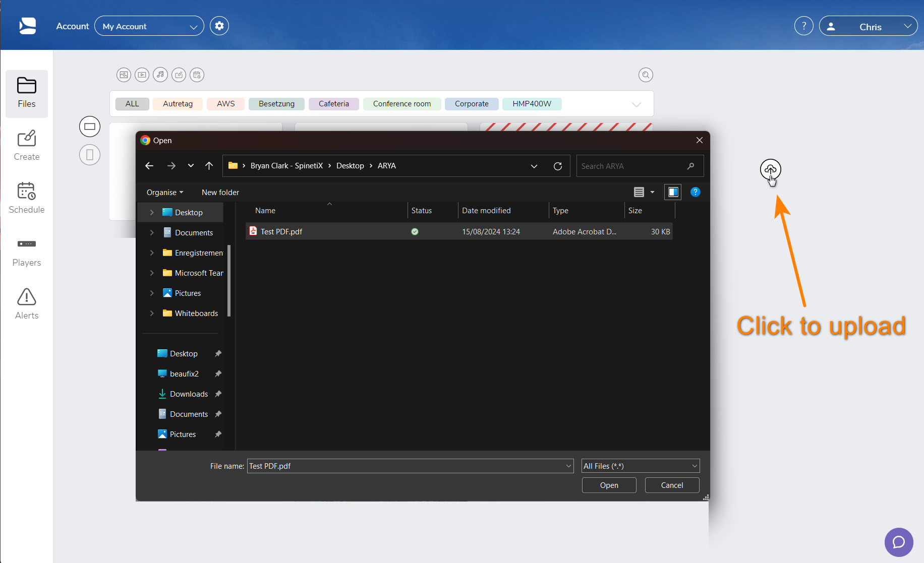Expand the Microsoft Teams folder node

pyautogui.click(x=152, y=273)
